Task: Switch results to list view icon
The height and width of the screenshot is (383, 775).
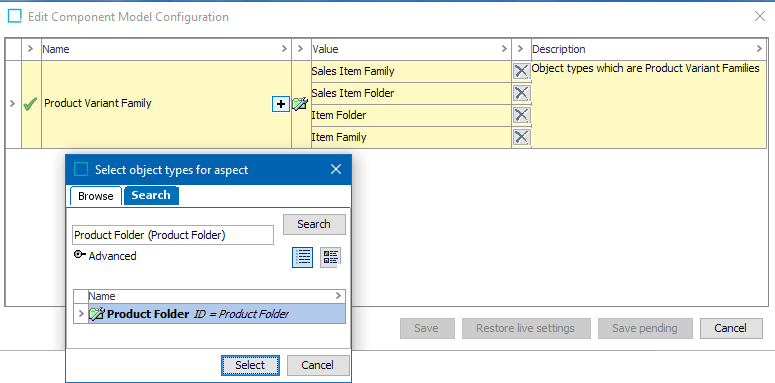Action: [302, 257]
